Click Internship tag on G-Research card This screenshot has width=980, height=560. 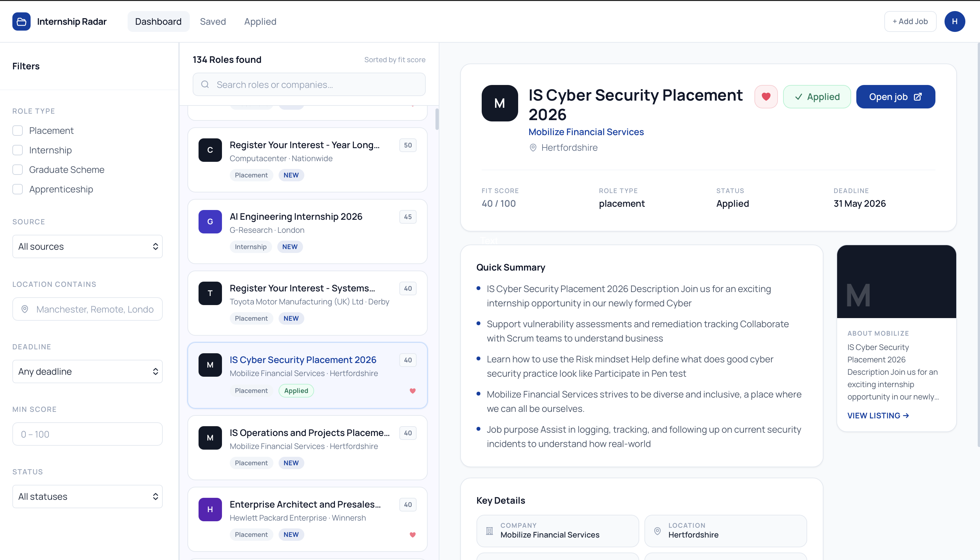coord(250,247)
